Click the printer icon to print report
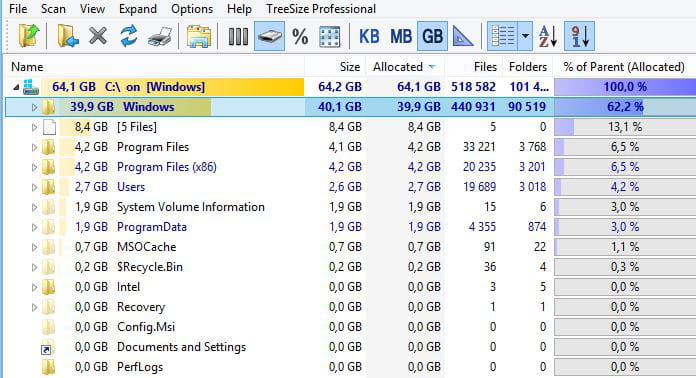The image size is (696, 378). pyautogui.click(x=160, y=36)
